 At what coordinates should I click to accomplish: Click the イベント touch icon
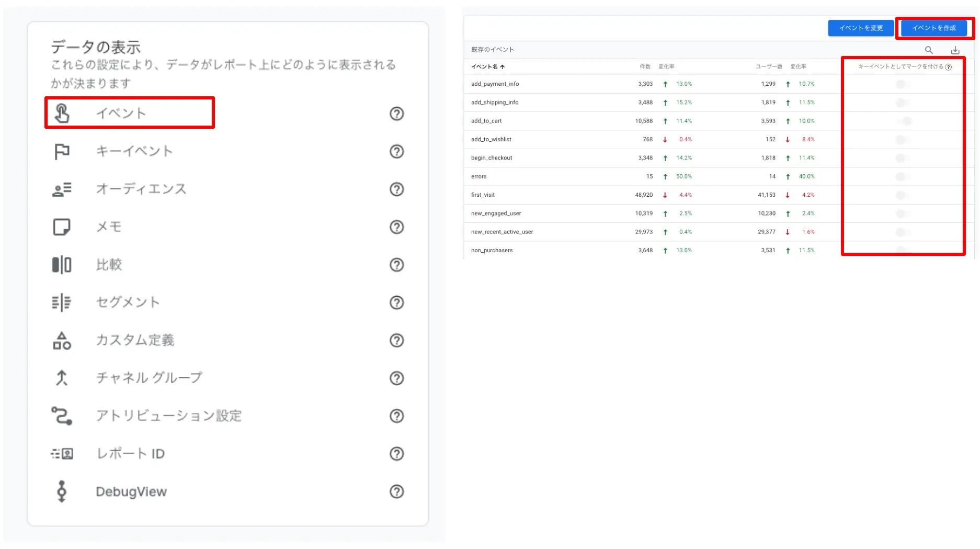coord(62,113)
